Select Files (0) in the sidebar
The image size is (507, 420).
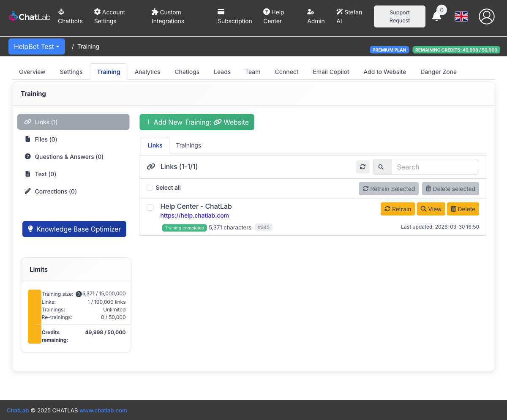pos(46,139)
